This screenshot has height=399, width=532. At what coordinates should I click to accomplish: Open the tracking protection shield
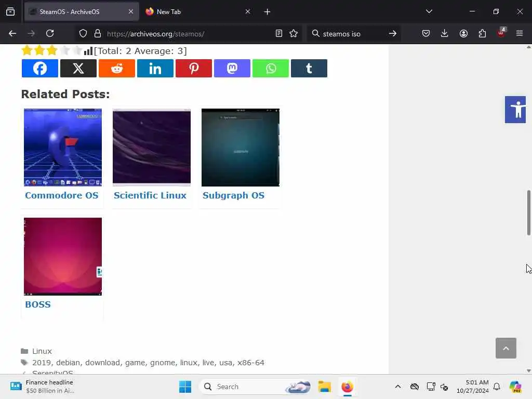coord(83,34)
